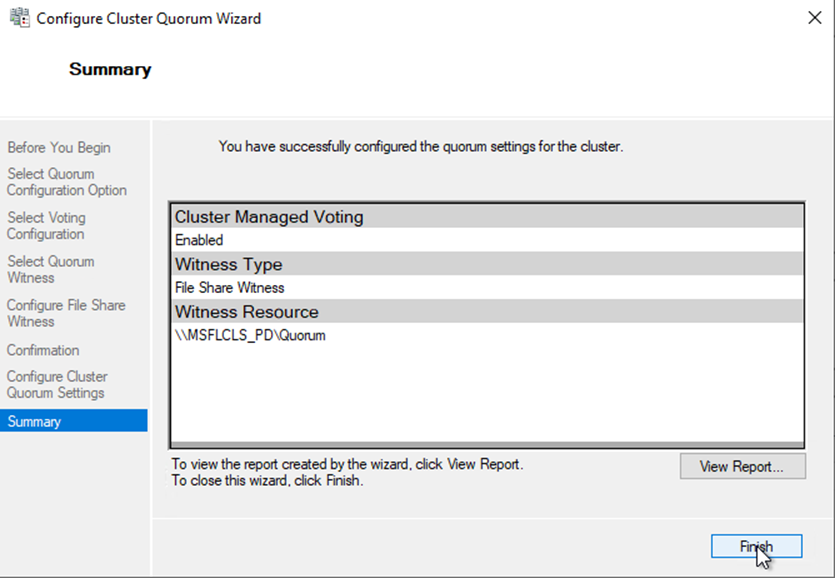835x578 pixels.
Task: Select the Confirmation step in sidebar
Action: tap(43, 350)
